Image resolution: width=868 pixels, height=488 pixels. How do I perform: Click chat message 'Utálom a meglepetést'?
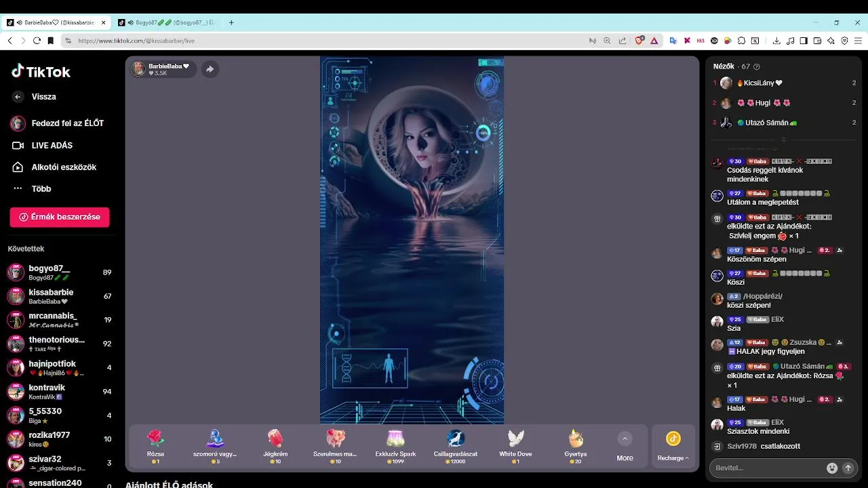(763, 202)
